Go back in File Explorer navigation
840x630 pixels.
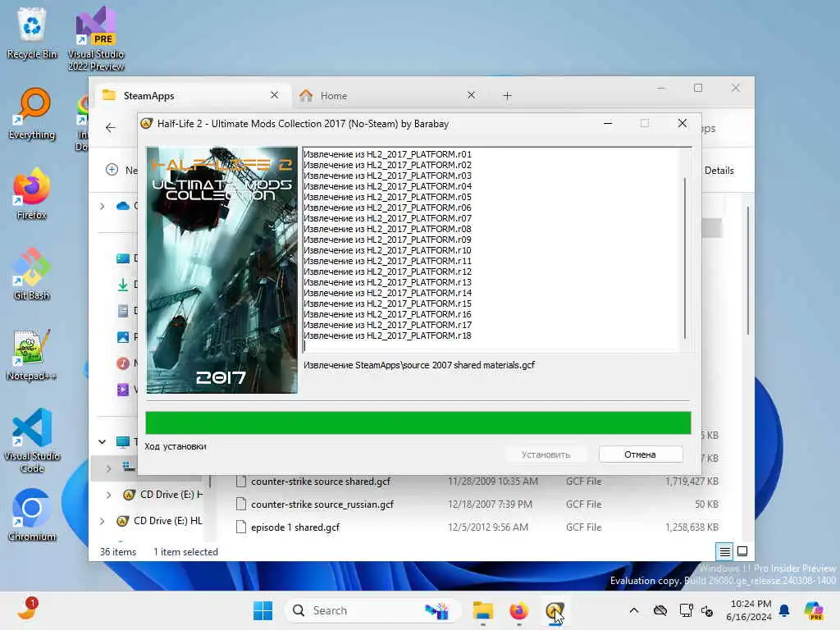pyautogui.click(x=111, y=127)
